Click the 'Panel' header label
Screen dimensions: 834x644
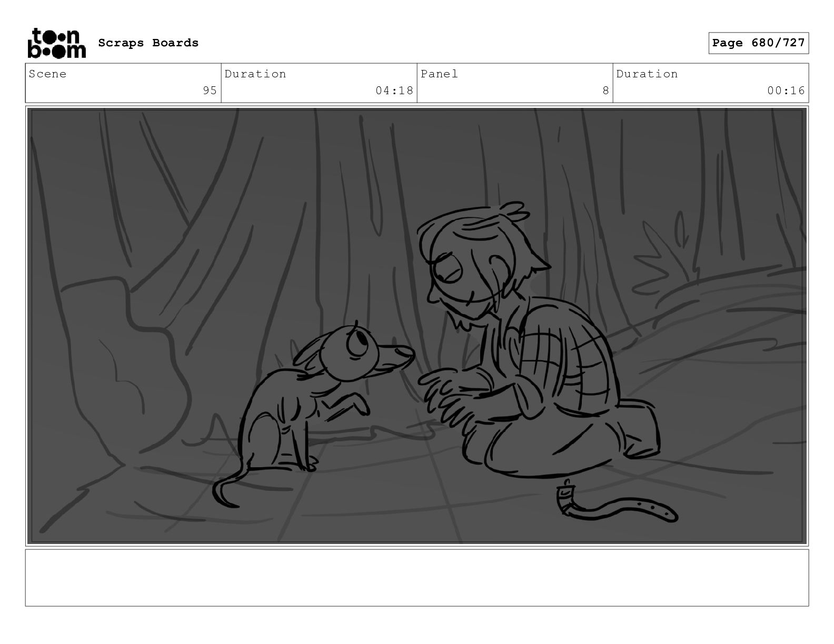point(439,74)
